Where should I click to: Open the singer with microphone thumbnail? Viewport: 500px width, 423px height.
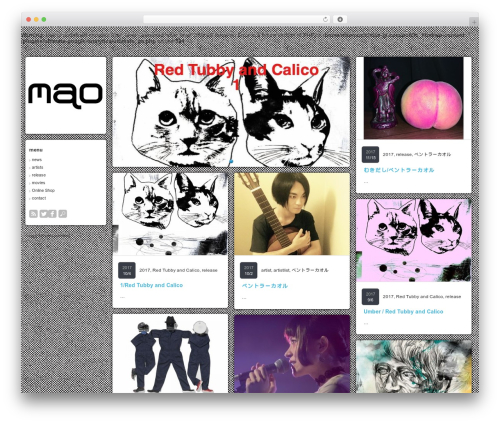click(x=292, y=354)
